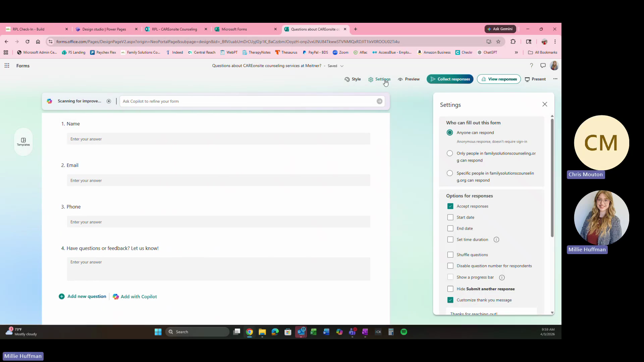Screen dimensions: 644x362
Task: Enable the Set time duration checkbox
Action: coord(450,239)
